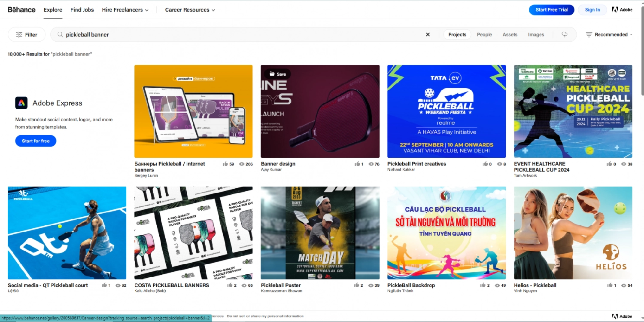
Task: Switch to Assets results tab
Action: (510, 34)
